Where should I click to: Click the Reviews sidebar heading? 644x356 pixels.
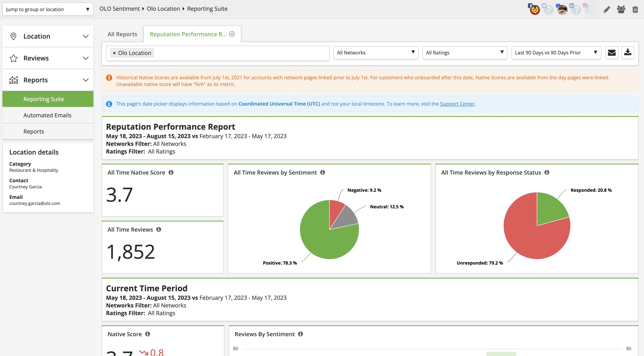tap(36, 58)
